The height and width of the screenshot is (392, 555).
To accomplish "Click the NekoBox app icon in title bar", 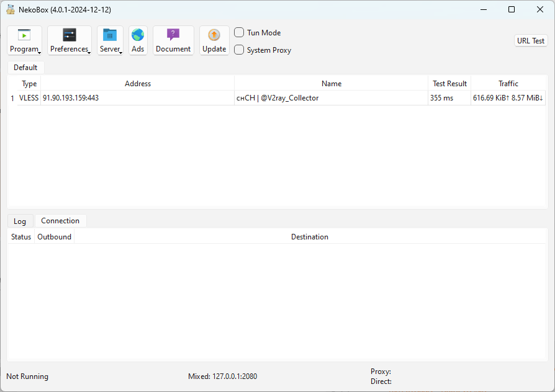I will click(x=11, y=9).
